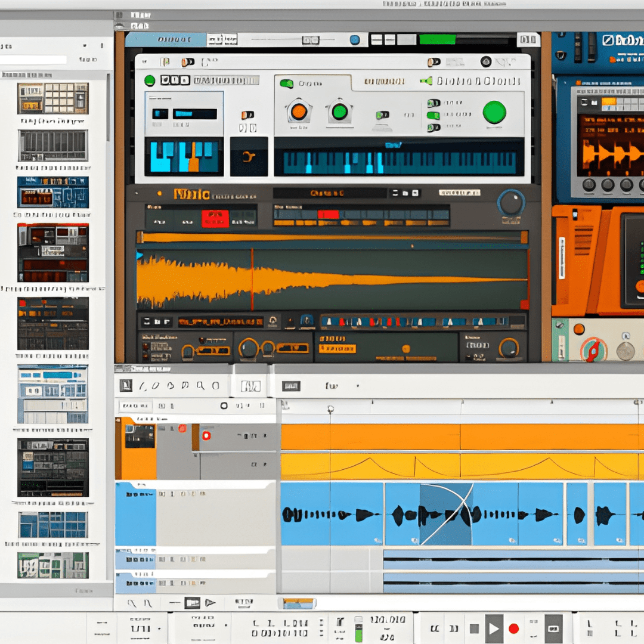Click the large green round button on synth
This screenshot has width=644, height=644.
(x=494, y=112)
